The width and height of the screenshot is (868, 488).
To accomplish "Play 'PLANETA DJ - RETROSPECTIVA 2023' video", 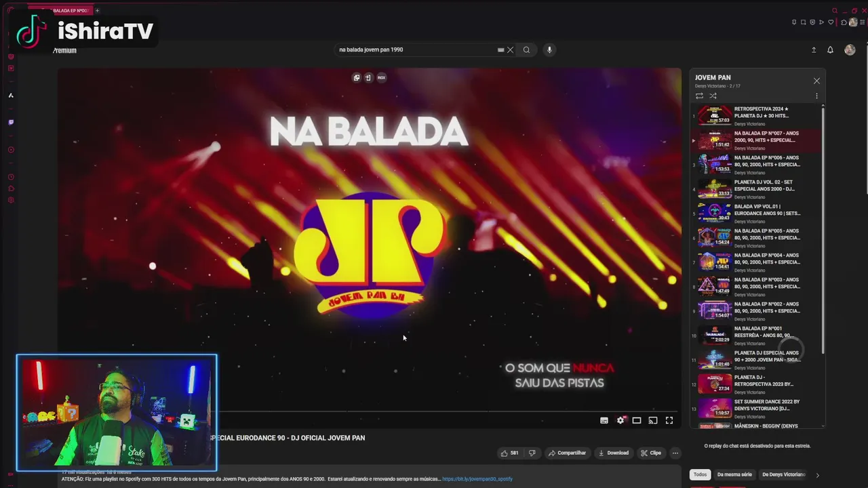I will pyautogui.click(x=755, y=384).
